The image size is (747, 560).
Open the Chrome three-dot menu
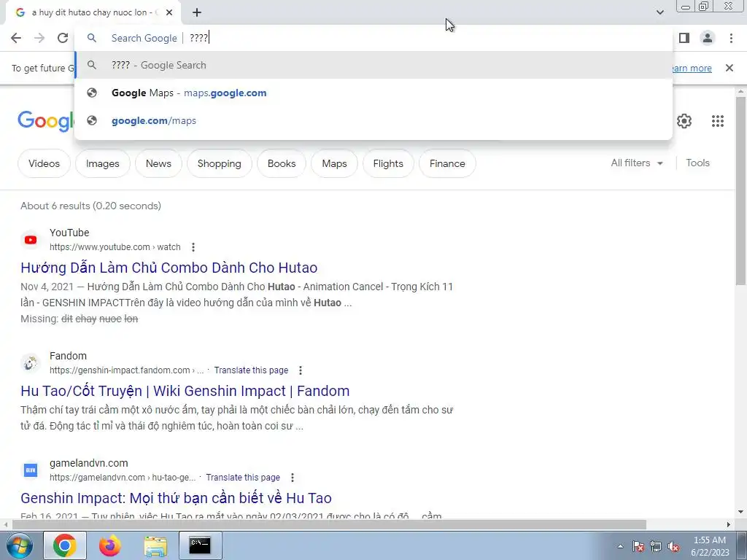coord(731,38)
